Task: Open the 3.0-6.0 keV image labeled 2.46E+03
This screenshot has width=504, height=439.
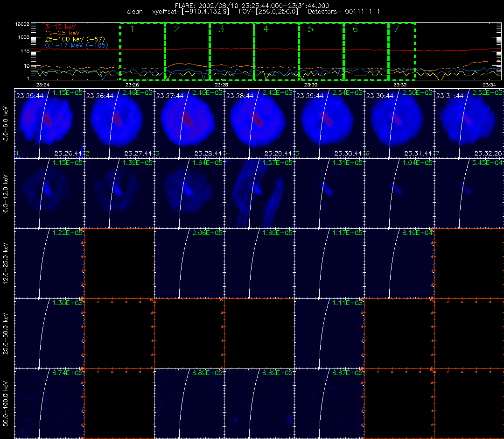Action: click(119, 123)
